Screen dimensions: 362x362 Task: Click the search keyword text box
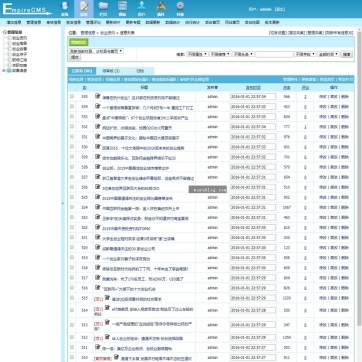[x=274, y=54]
